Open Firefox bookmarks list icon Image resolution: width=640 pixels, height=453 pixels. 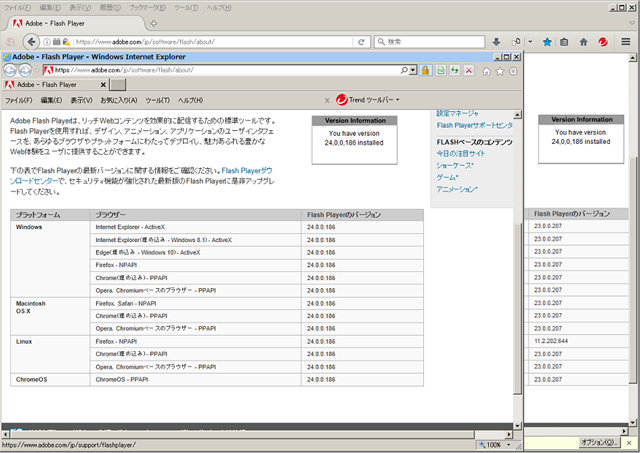(564, 42)
